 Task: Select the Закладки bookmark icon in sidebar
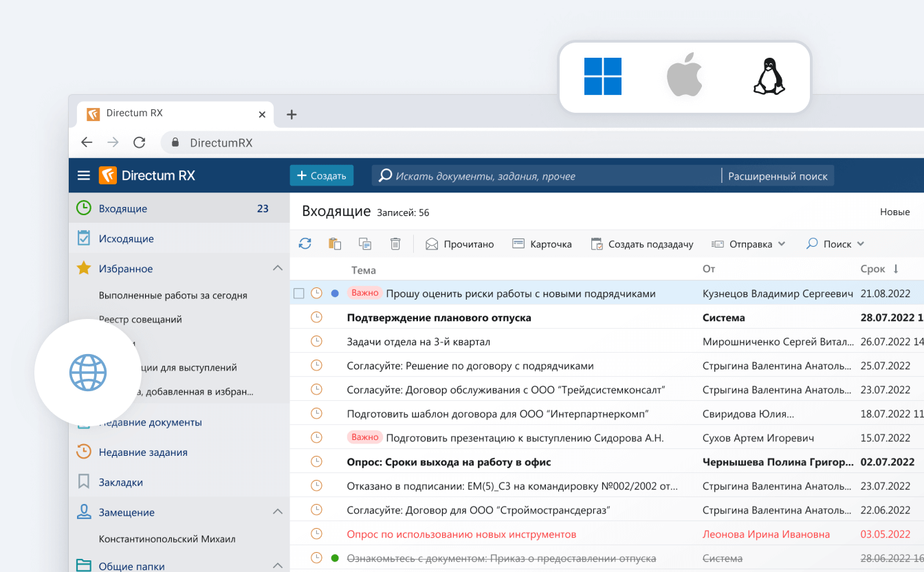coord(84,482)
